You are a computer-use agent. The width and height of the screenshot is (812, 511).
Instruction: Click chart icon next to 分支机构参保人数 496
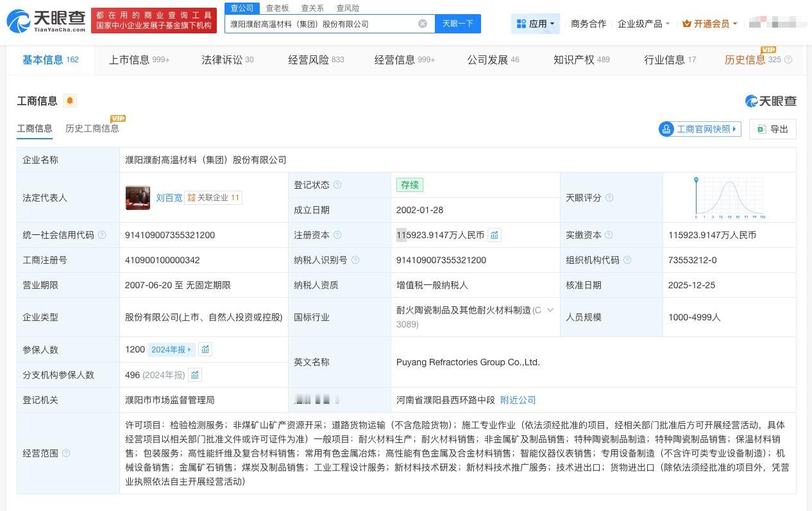(x=195, y=375)
